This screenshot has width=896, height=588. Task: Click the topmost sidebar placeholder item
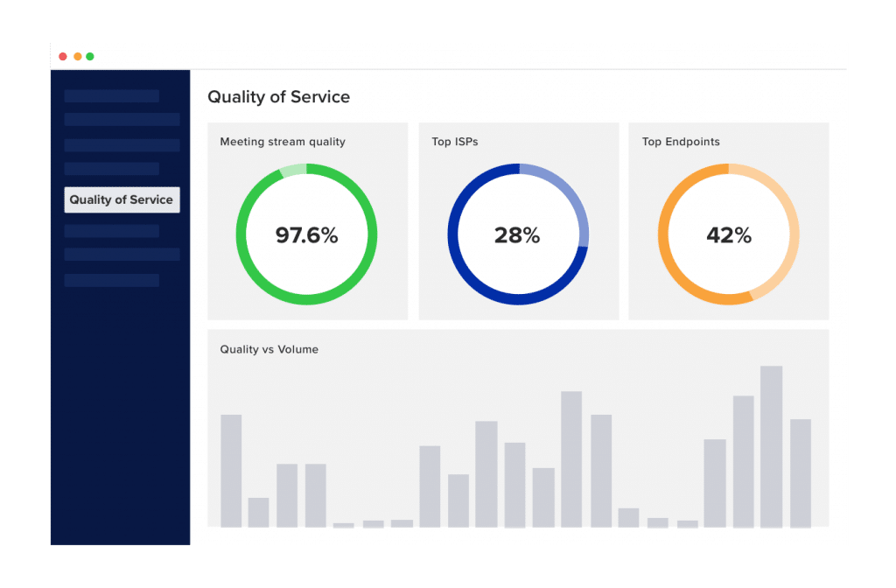click(111, 96)
